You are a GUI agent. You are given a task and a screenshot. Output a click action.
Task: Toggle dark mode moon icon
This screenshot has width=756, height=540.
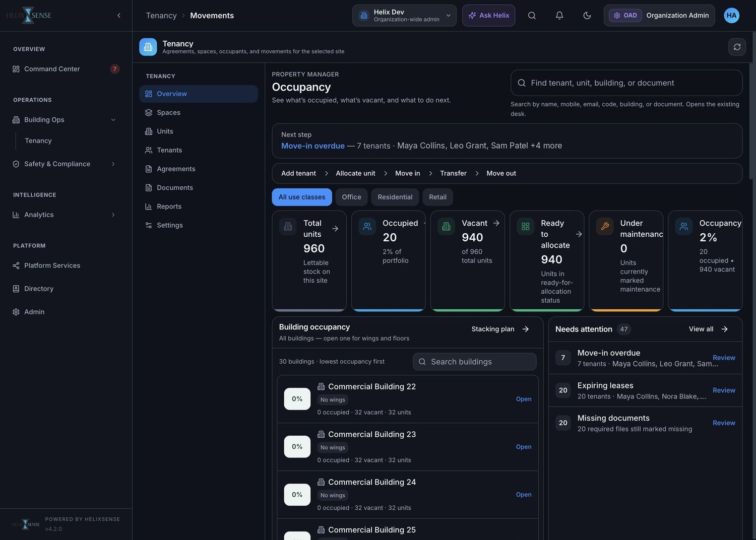click(587, 16)
